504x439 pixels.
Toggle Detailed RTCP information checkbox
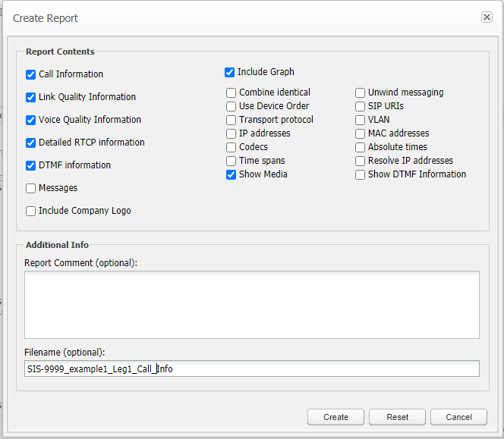coord(31,143)
